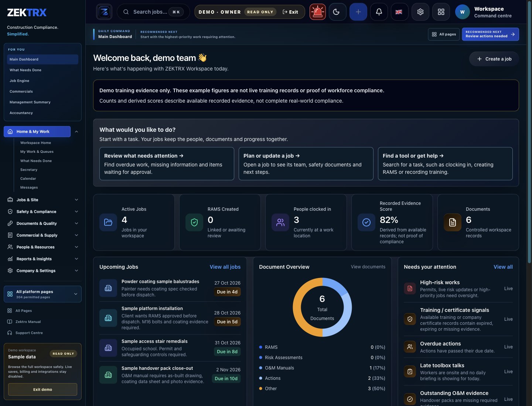Viewport: 532px width, 406px height.
Task: Open Find a tool or get help card
Action: 445,164
